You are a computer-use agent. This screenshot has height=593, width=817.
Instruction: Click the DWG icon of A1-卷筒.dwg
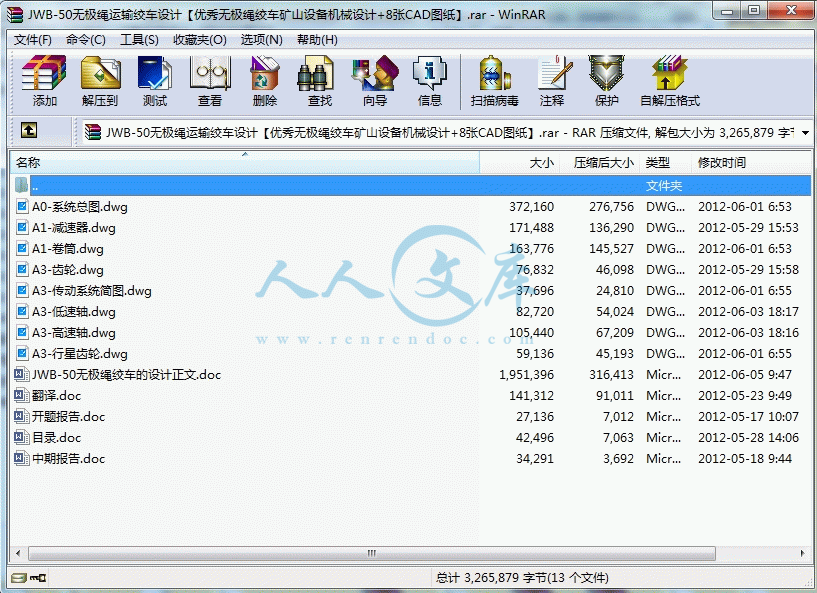(x=22, y=249)
